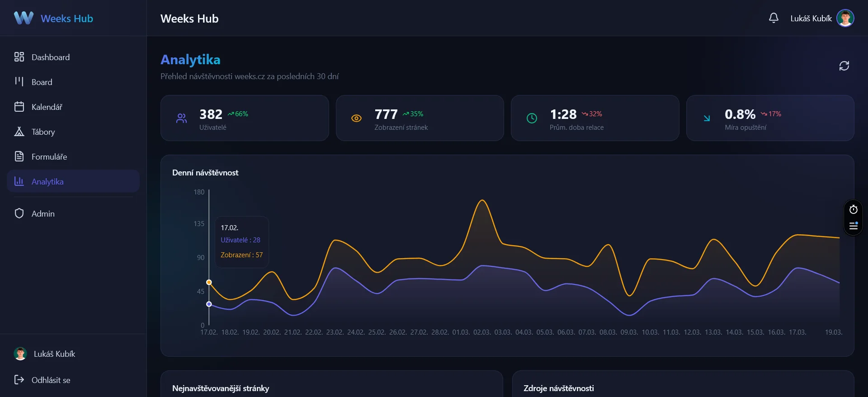Click the 66% growth indicator for users
The width and height of the screenshot is (868, 397).
pyautogui.click(x=238, y=114)
